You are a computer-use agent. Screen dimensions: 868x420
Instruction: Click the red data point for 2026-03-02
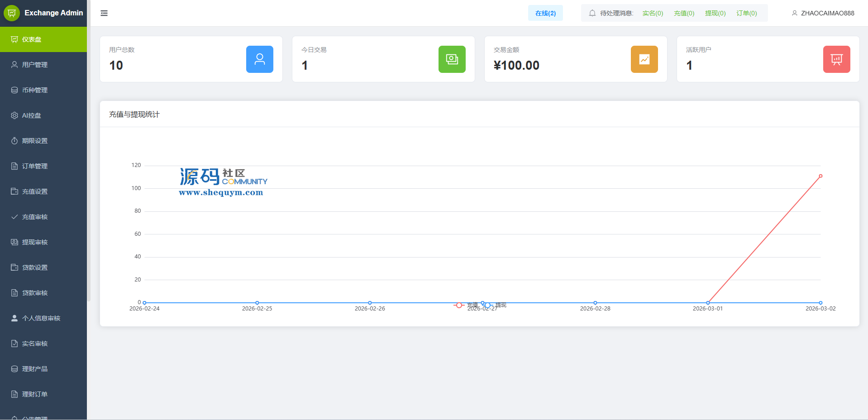(x=820, y=176)
